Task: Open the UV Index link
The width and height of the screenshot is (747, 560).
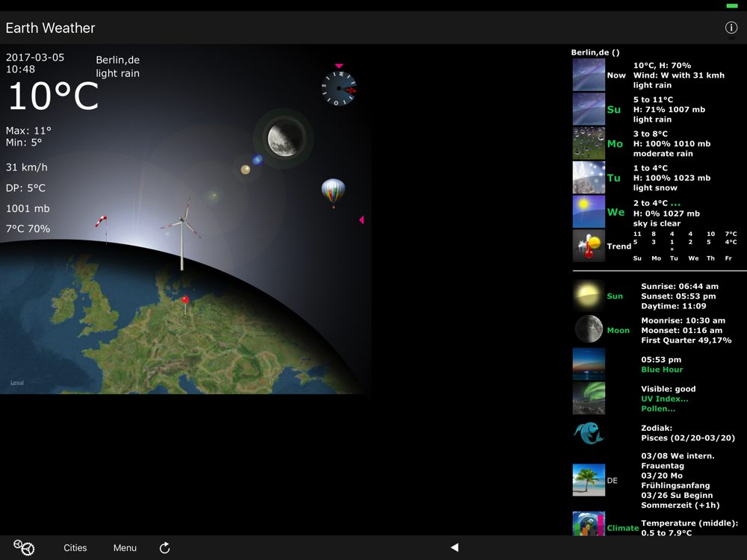Action: (x=664, y=399)
